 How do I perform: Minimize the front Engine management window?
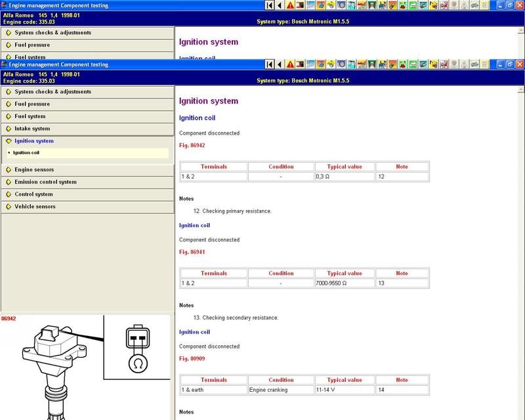(x=500, y=64)
